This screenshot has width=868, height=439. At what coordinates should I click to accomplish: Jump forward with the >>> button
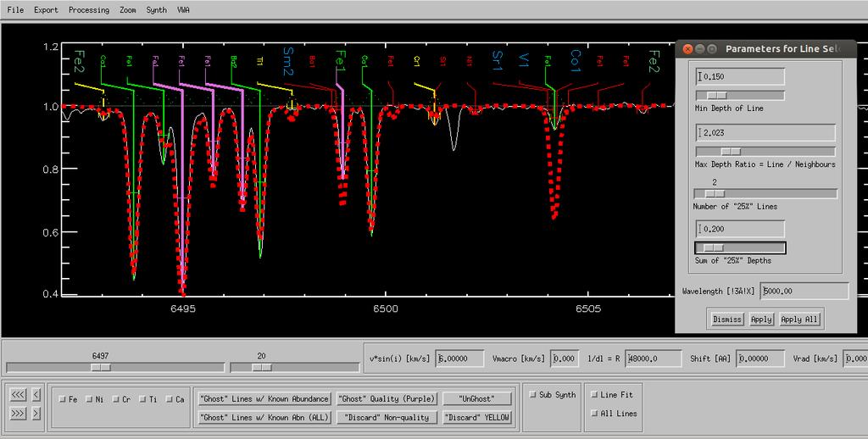pos(19,414)
